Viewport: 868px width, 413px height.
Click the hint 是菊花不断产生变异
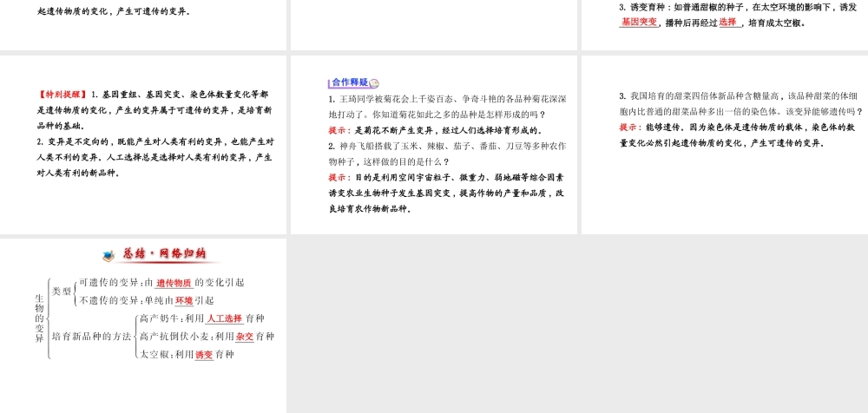435,131
